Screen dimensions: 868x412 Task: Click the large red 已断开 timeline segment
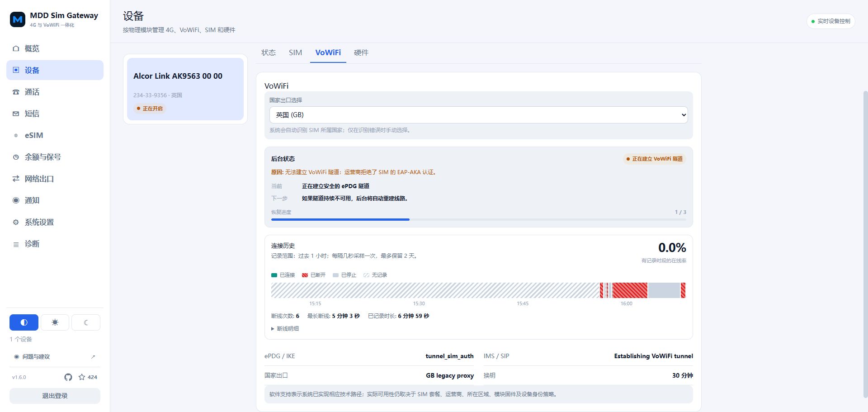click(x=630, y=290)
